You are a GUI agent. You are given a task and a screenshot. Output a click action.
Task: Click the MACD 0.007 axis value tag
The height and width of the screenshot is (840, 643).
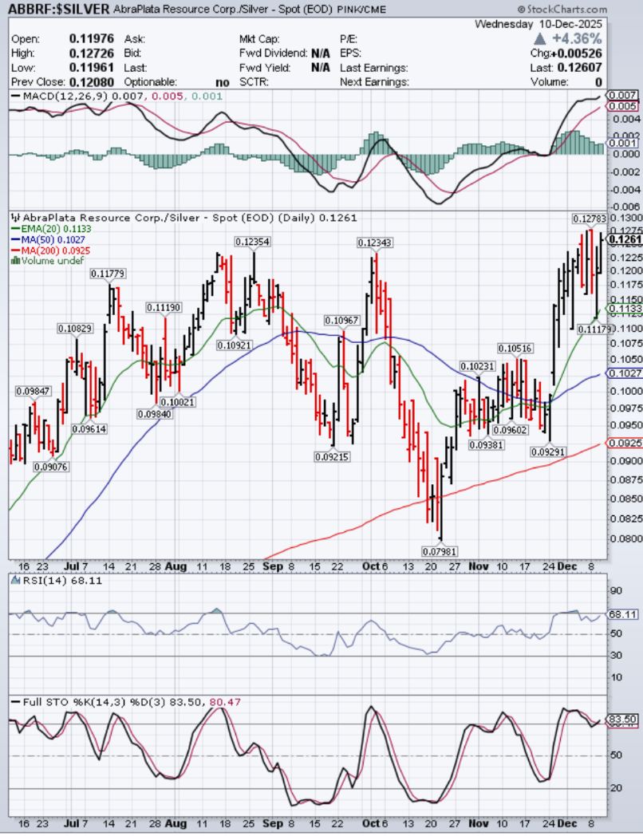pyautogui.click(x=622, y=96)
